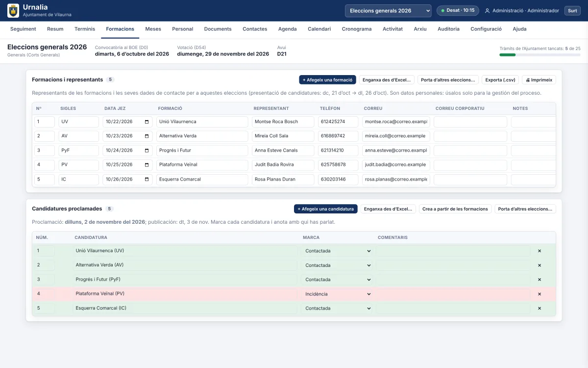This screenshot has width=588, height=368.
Task: Click Enganxa des d'Excel in Formacions panel
Action: (387, 80)
